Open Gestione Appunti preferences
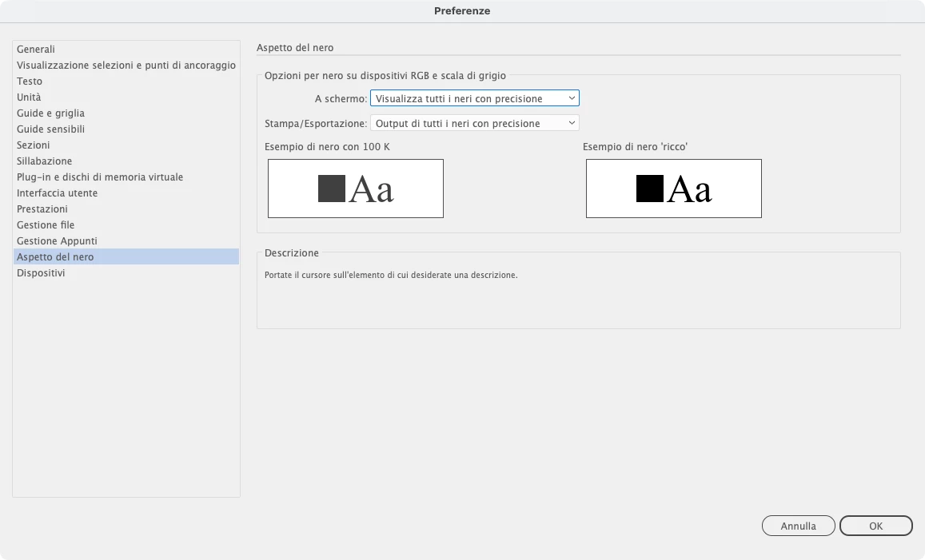 [x=126, y=240]
